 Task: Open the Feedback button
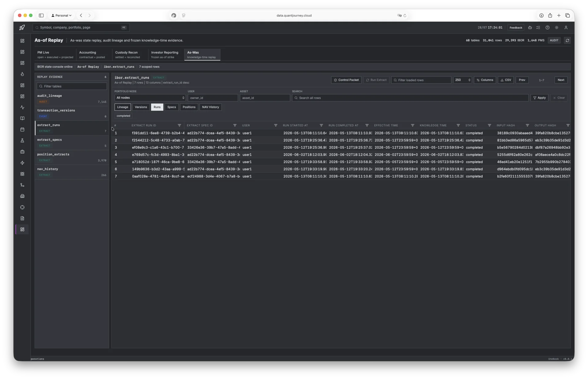coord(516,28)
